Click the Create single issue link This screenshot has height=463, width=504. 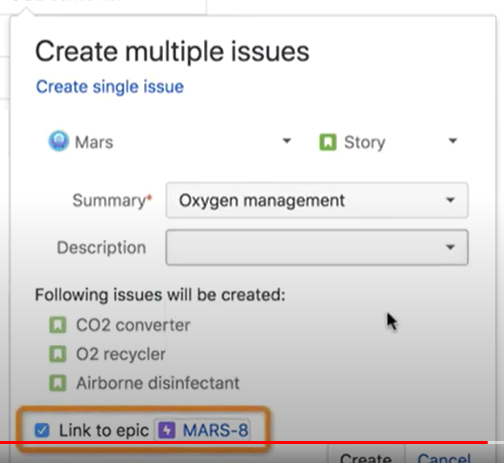pyautogui.click(x=110, y=87)
